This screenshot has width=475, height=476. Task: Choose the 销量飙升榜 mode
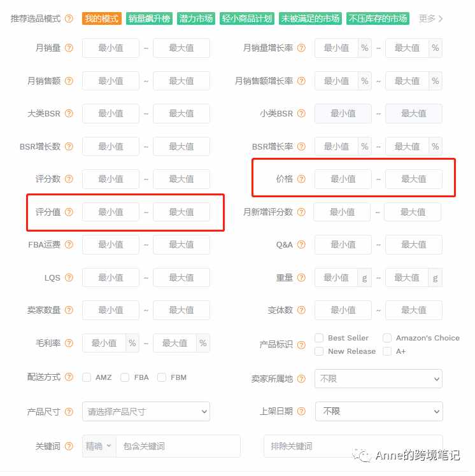(x=149, y=18)
